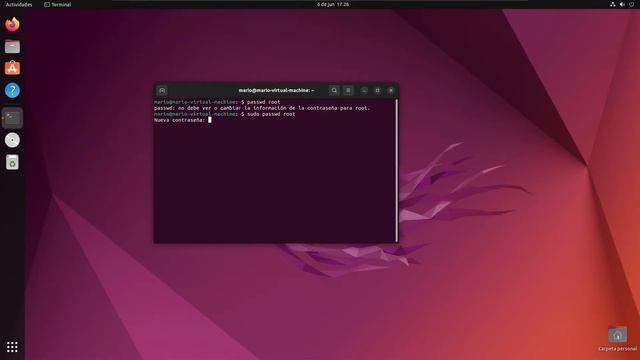Click the new tab button in terminal header
640x360 pixels.
click(x=162, y=91)
